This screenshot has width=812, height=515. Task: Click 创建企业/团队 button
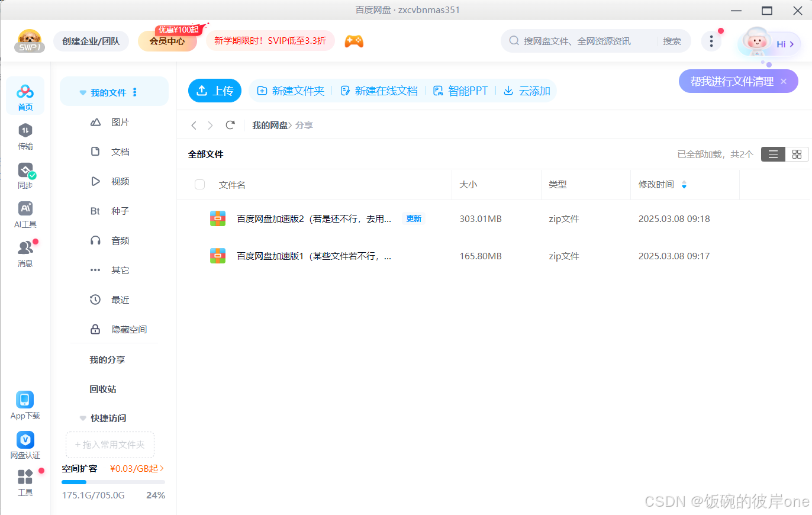click(x=91, y=41)
